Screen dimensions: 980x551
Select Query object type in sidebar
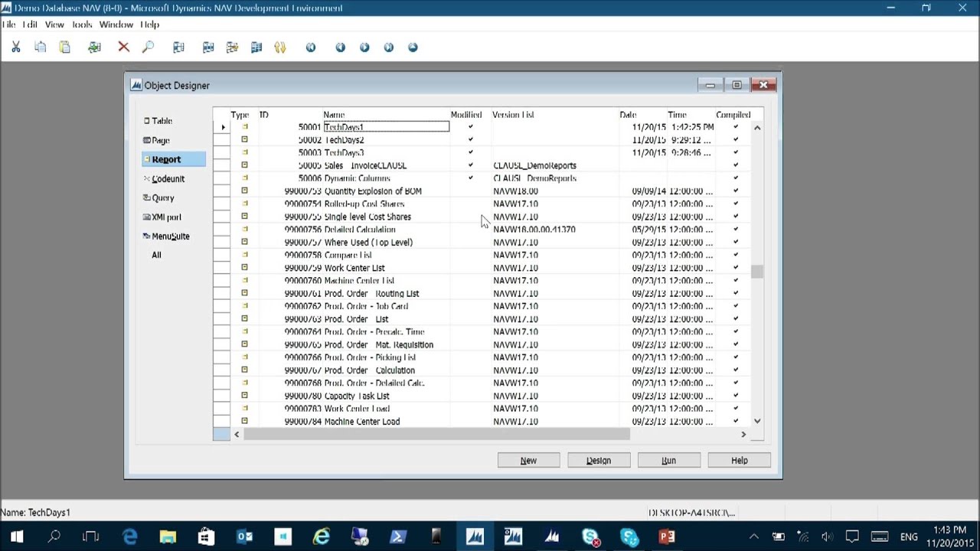[162, 198]
